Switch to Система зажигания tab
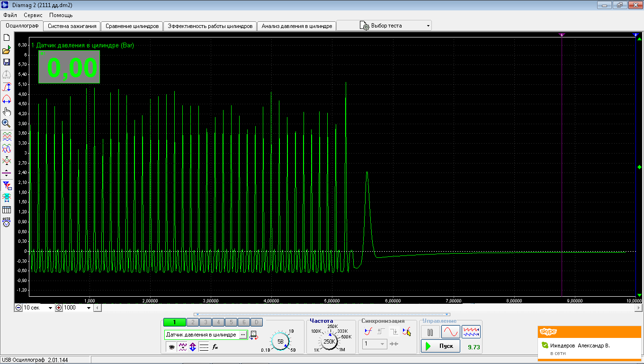 pyautogui.click(x=72, y=26)
